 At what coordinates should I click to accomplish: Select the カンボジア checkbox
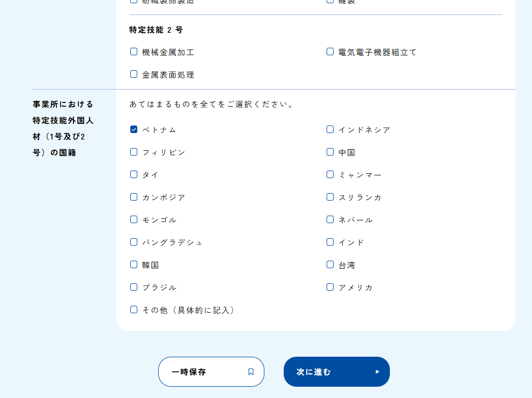point(134,197)
